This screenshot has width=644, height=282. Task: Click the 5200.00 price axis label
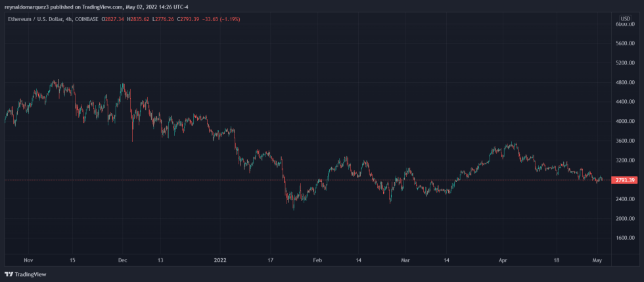625,63
